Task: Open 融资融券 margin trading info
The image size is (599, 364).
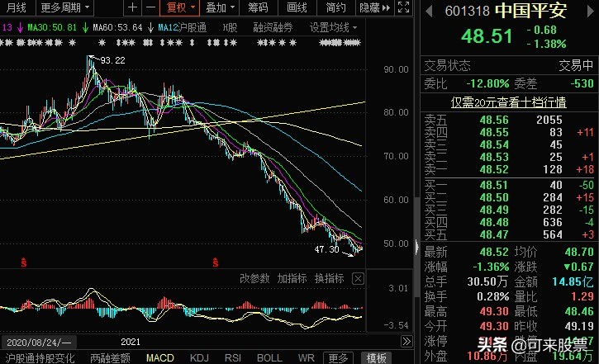Action: tap(273, 27)
